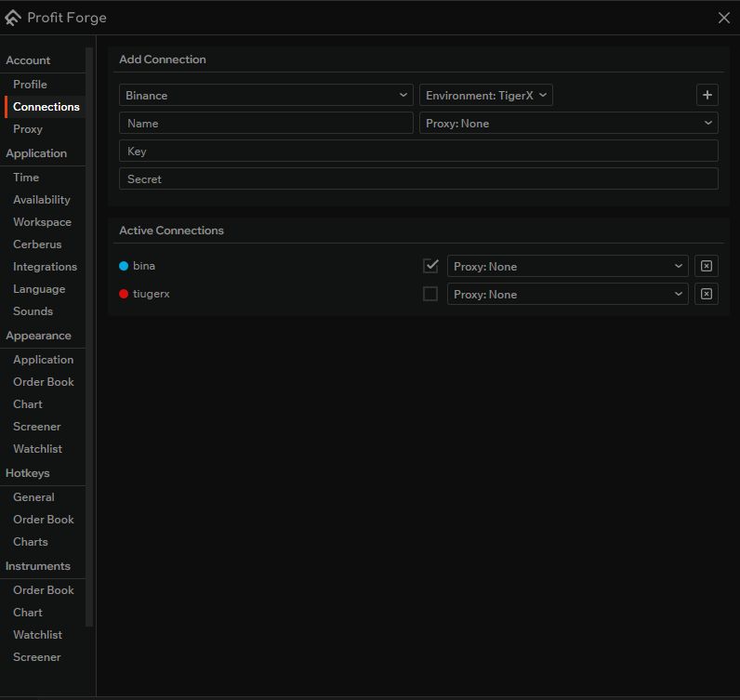Add the new connection with plus button
The height and width of the screenshot is (700, 740).
(707, 95)
